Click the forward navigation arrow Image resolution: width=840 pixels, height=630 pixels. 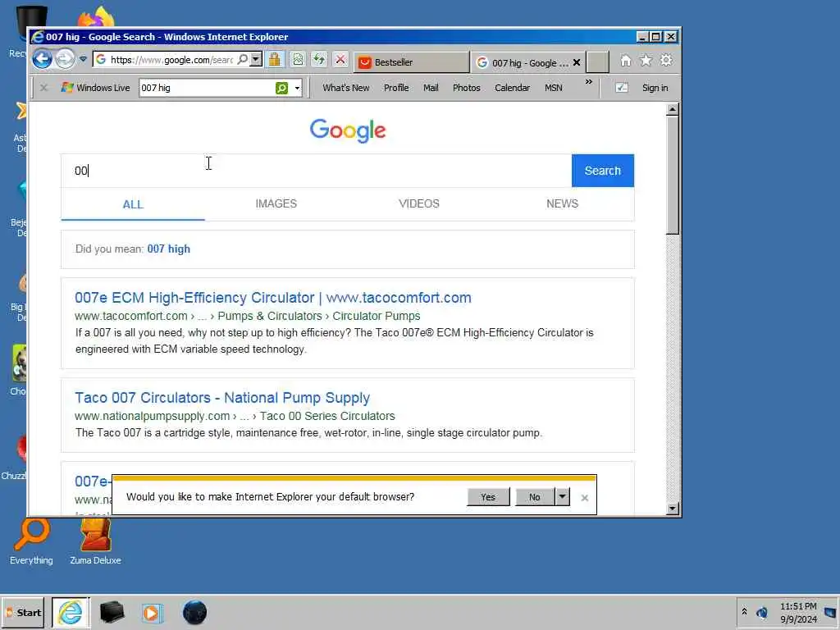65,59
